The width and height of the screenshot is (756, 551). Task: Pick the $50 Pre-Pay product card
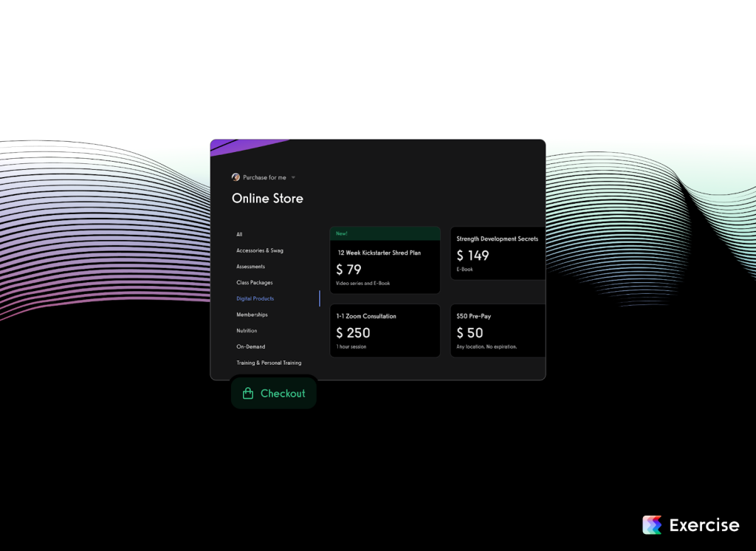pos(497,331)
